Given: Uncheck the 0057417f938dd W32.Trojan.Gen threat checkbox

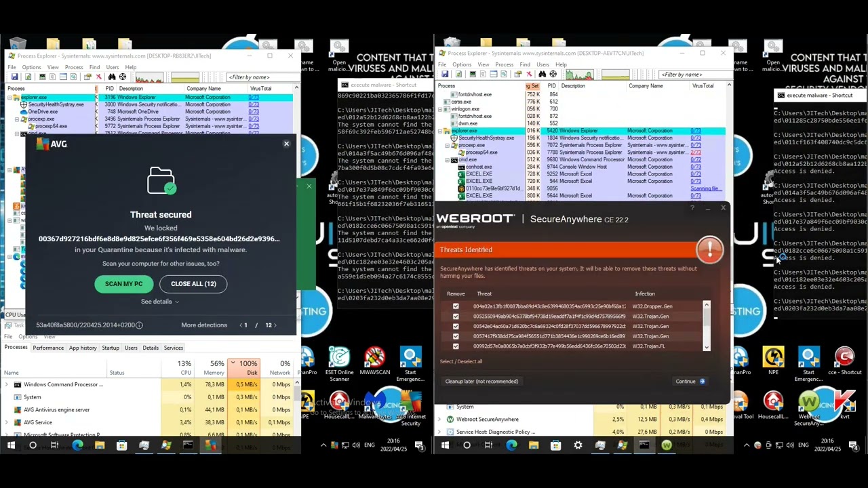Looking at the screenshot, I should pyautogui.click(x=456, y=336).
